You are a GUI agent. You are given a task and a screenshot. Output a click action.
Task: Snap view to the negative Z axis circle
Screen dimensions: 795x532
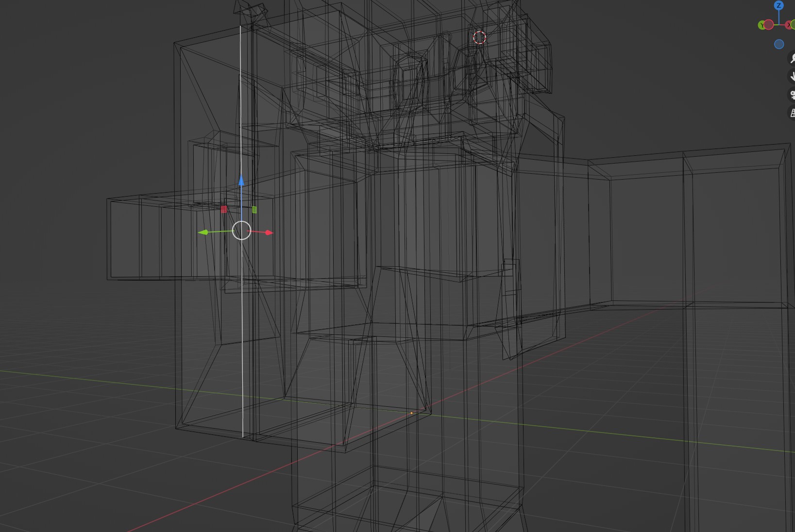779,44
